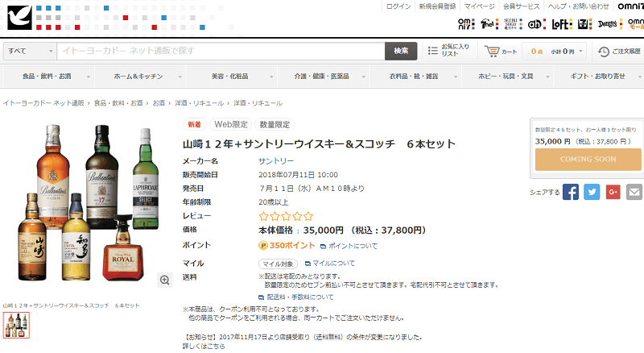Click the shopping cart icon
The width and height of the screenshot is (644, 353).
(x=491, y=51)
